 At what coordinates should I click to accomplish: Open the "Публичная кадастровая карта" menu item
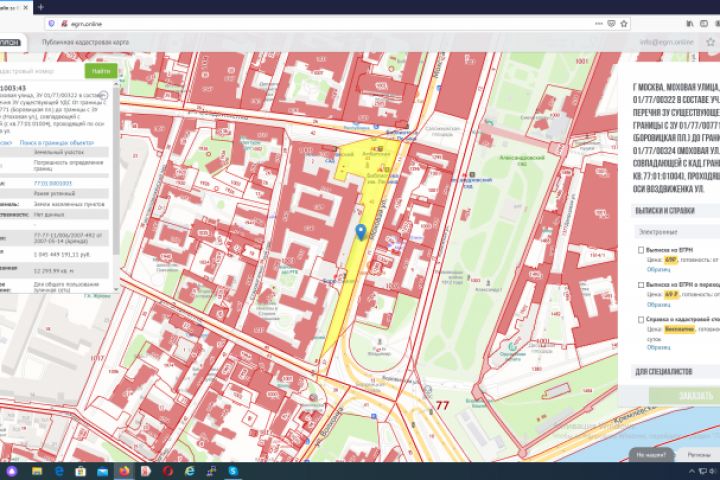click(x=85, y=42)
